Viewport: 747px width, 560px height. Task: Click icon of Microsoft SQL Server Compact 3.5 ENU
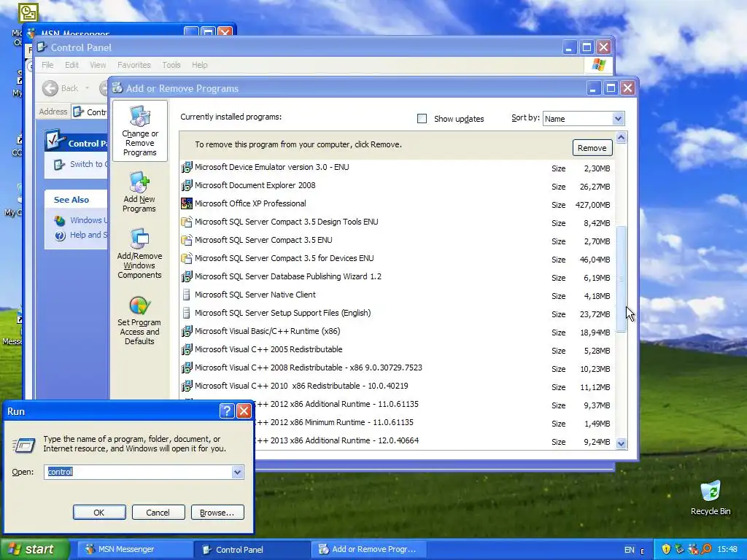(187, 240)
